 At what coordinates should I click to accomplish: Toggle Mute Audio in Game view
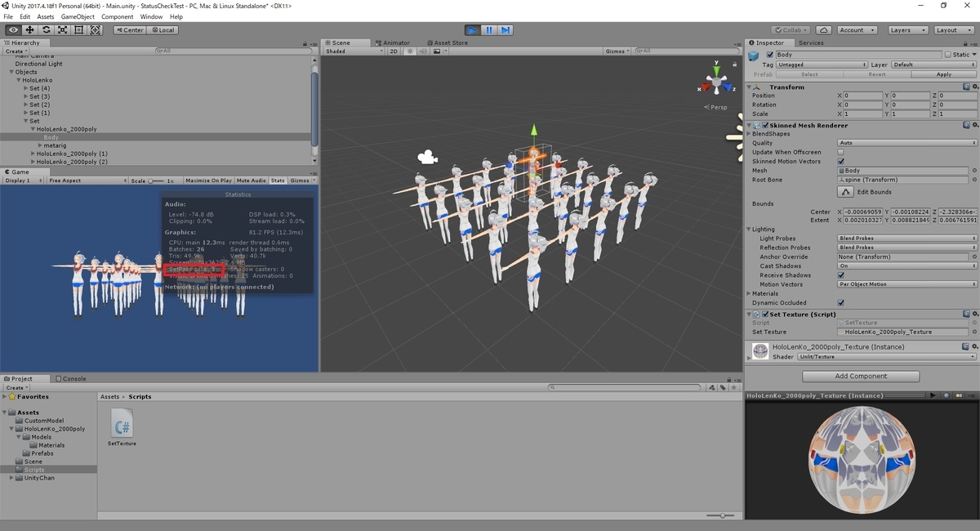252,181
